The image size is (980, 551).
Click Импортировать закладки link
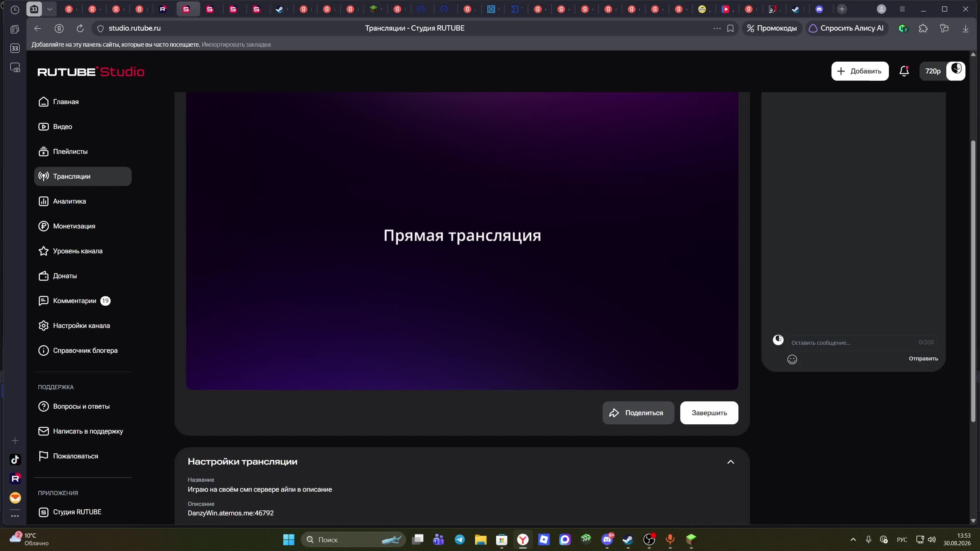(236, 44)
